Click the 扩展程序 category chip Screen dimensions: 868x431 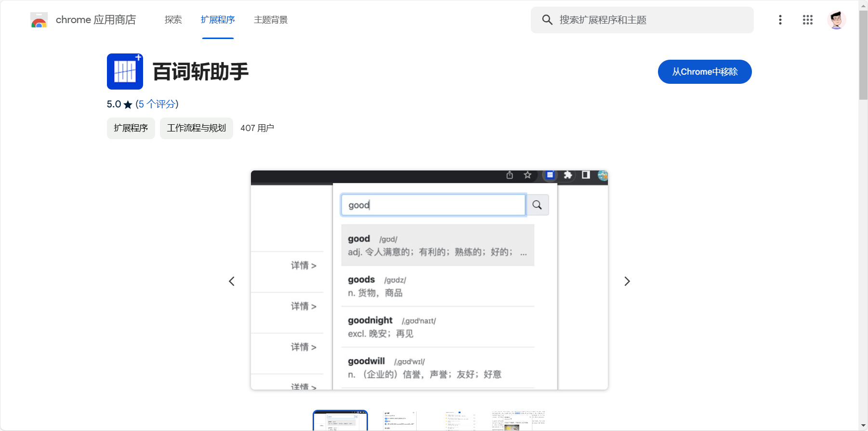point(131,128)
